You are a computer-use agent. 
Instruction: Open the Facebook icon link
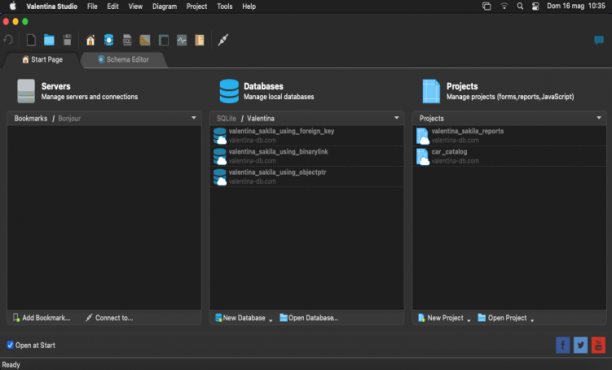tap(563, 345)
